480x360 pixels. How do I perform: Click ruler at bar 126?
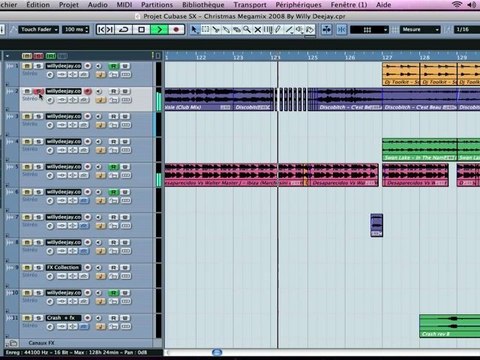click(350, 57)
